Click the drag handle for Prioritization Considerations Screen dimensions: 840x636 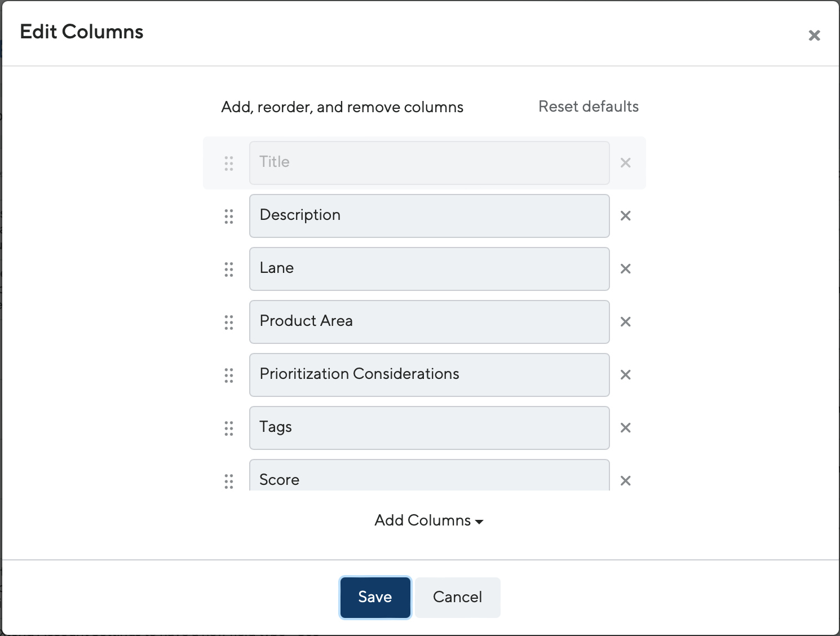229,375
